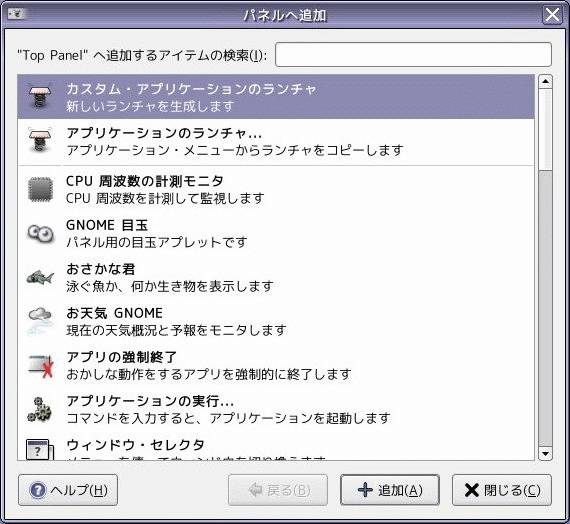
Task: Click the 追加(A) add button
Action: 390,490
